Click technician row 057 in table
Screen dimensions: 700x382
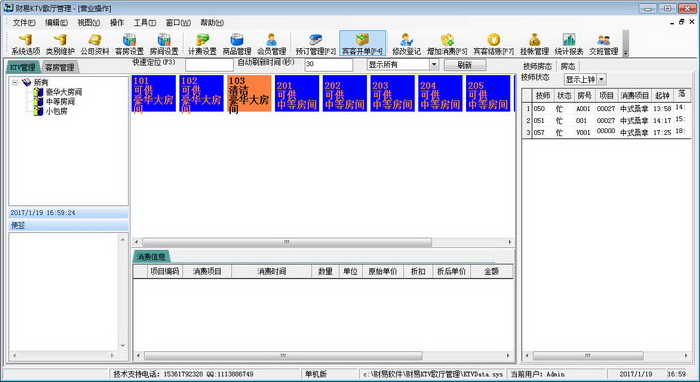click(607, 133)
